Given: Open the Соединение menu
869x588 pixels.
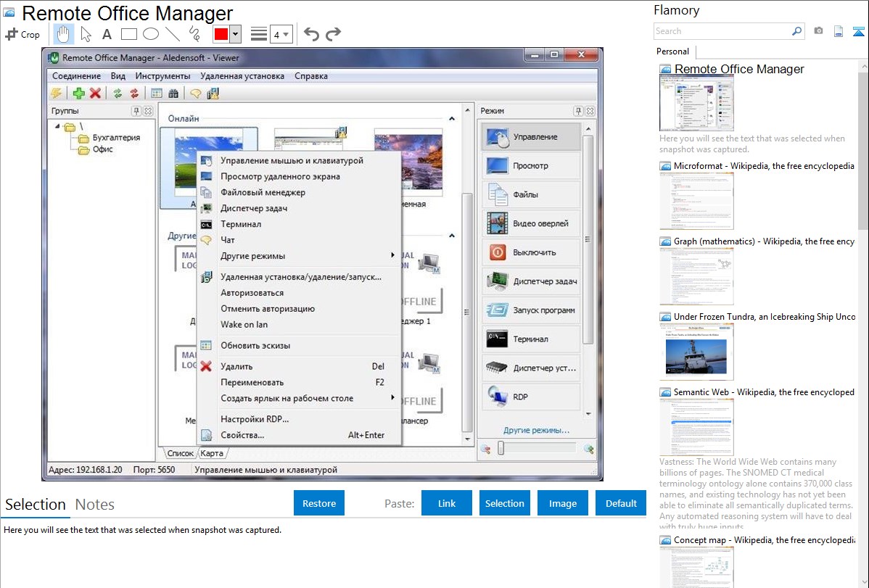Looking at the screenshot, I should pos(76,76).
